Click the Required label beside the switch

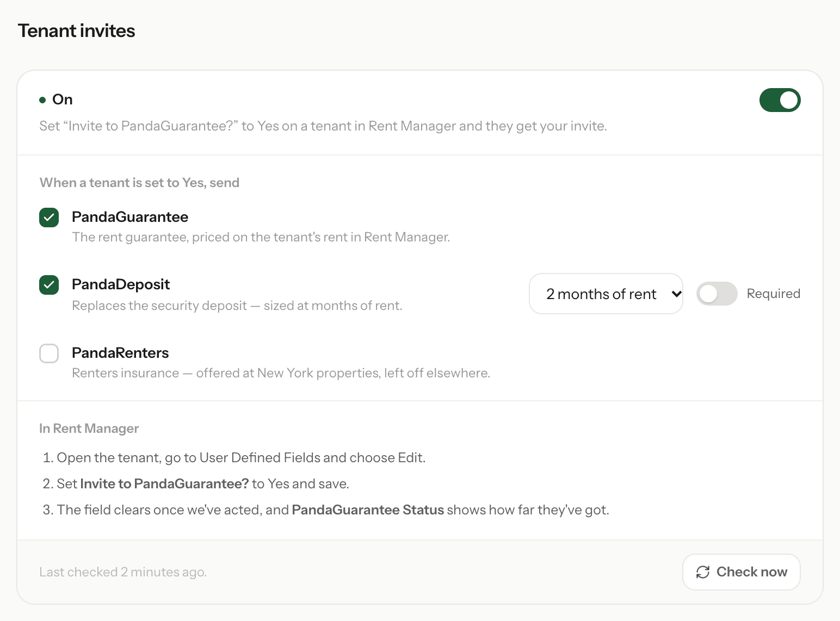click(x=774, y=294)
